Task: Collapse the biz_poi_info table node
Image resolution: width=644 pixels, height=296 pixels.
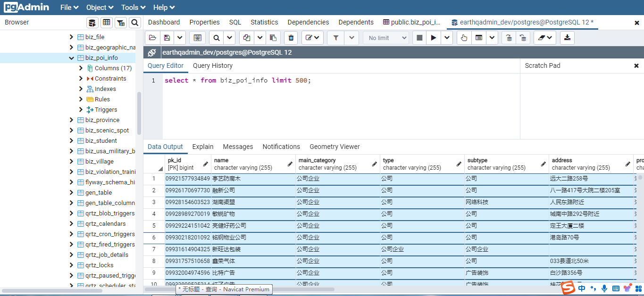Action: (72, 58)
